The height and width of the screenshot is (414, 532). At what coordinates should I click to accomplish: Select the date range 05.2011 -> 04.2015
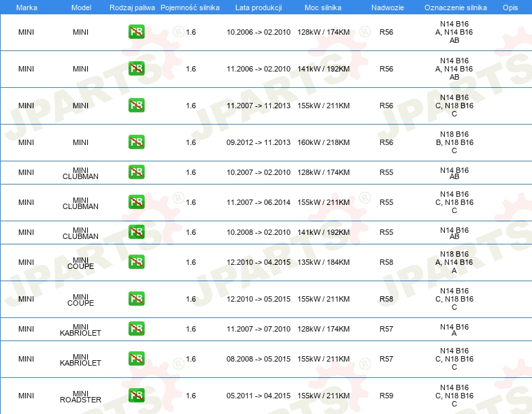259,396
